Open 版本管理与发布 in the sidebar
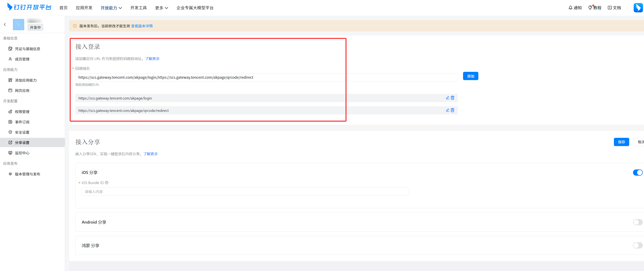 27,174
